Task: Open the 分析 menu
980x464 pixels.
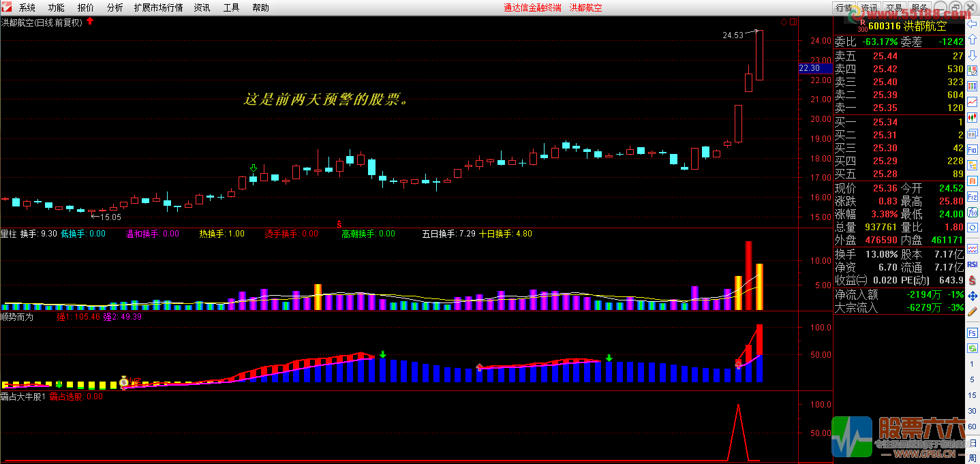Action: pos(115,8)
